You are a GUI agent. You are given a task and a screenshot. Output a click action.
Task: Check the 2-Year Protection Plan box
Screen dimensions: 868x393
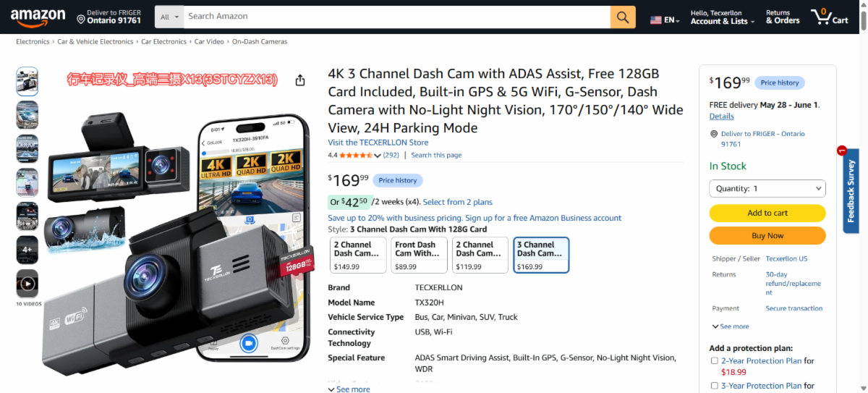point(715,360)
